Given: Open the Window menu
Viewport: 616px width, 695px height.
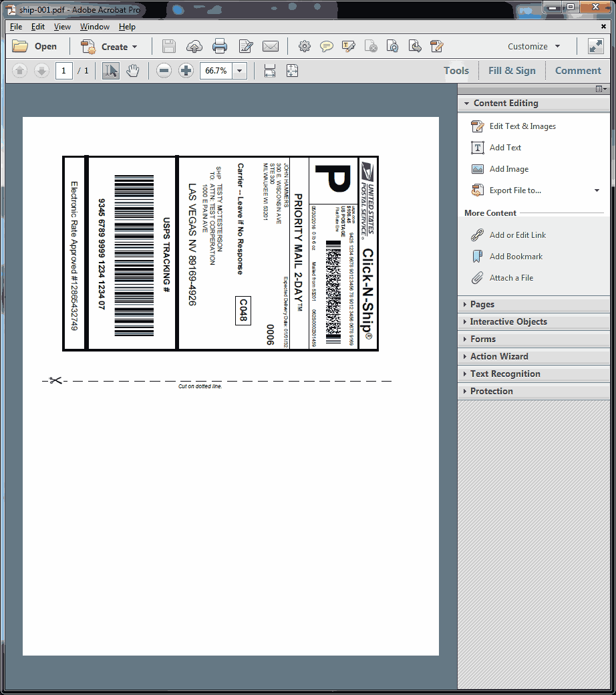Looking at the screenshot, I should (x=94, y=27).
